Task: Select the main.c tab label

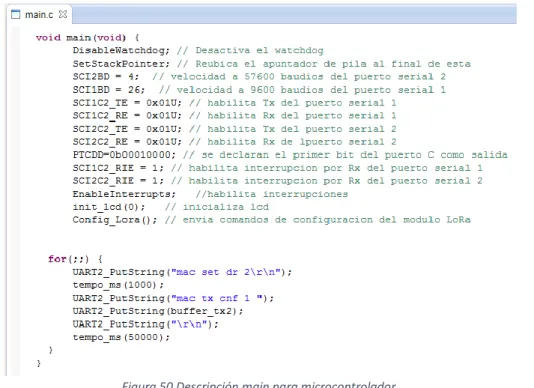Action: tap(39, 15)
